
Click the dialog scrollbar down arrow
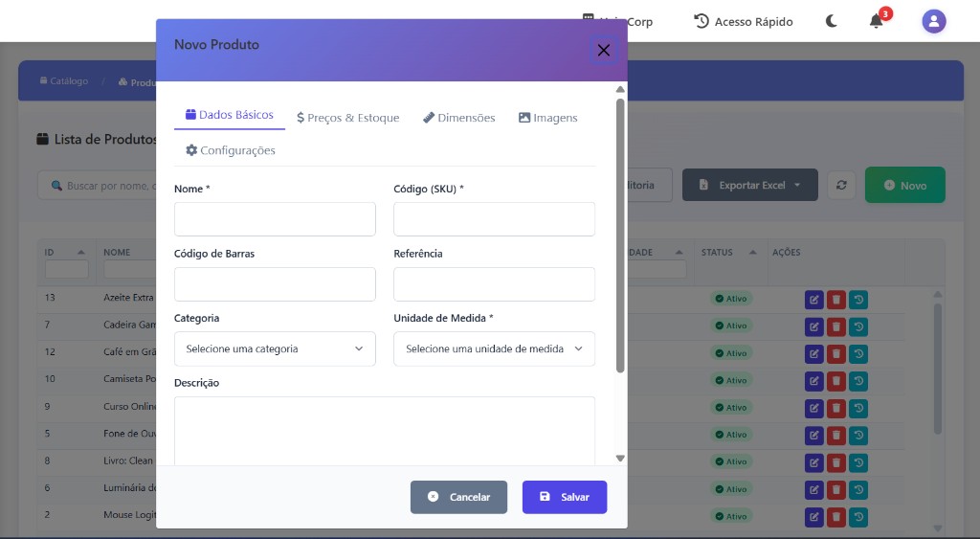[x=620, y=459]
